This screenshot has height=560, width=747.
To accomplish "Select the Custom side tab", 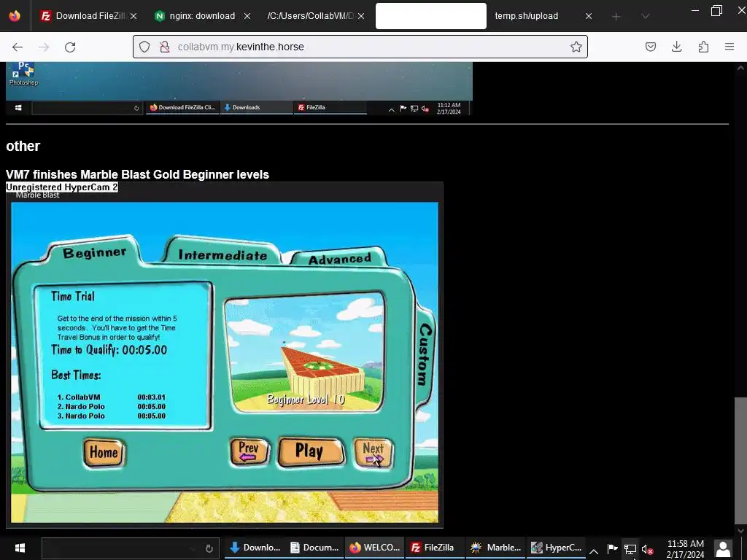I will pyautogui.click(x=424, y=354).
